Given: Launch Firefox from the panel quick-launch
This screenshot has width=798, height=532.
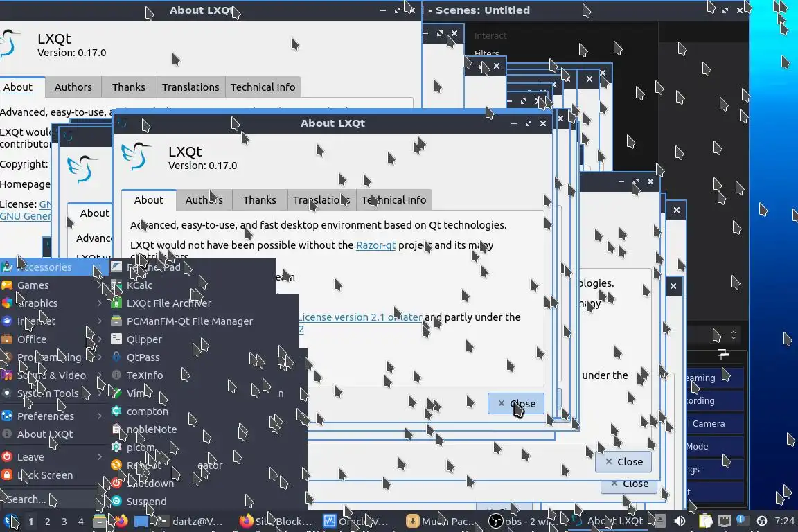Looking at the screenshot, I should 121,522.
